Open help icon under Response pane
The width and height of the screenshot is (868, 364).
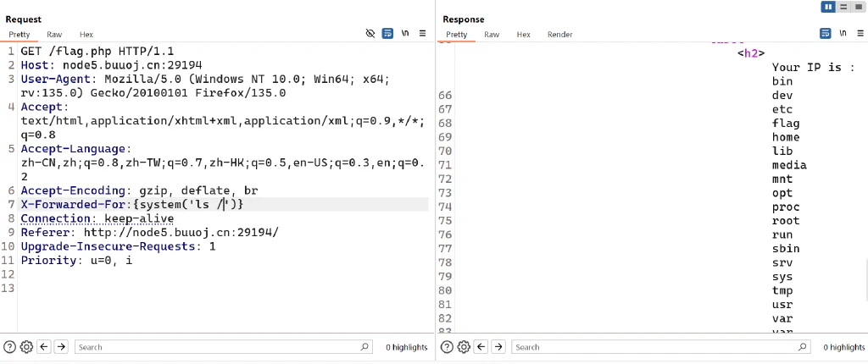[447, 347]
